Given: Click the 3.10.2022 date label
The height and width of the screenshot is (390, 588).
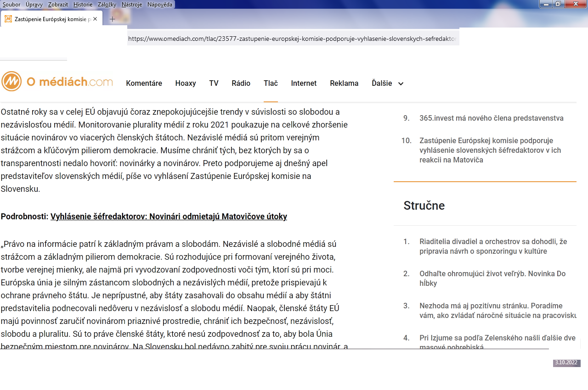Looking at the screenshot, I should [566, 363].
